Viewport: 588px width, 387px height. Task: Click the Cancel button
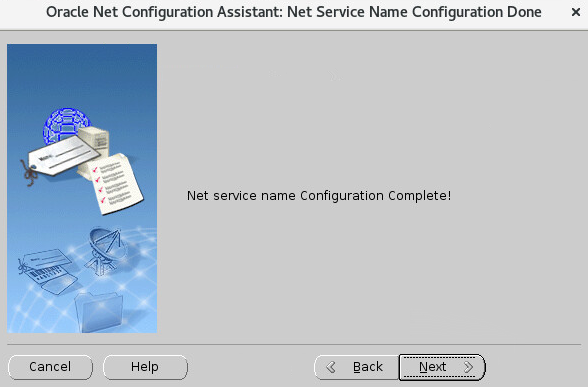tap(50, 367)
